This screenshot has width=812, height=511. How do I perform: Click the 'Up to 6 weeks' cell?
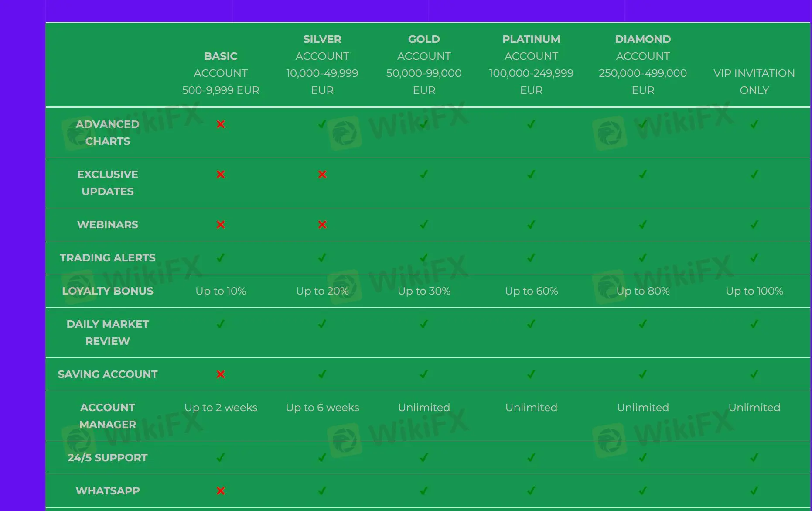coord(322,408)
